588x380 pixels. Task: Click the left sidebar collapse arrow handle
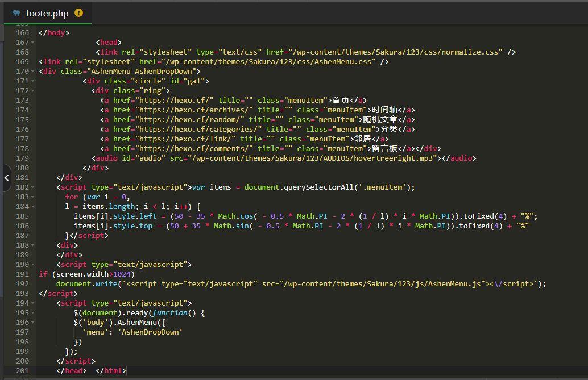point(6,178)
